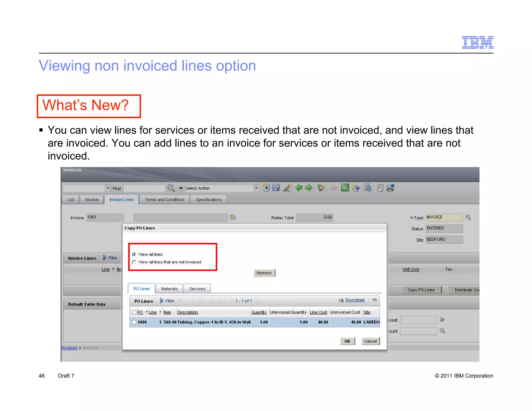The width and height of the screenshot is (532, 411).
Task: Switch to the Materials tab in dialog
Action: click(x=169, y=289)
